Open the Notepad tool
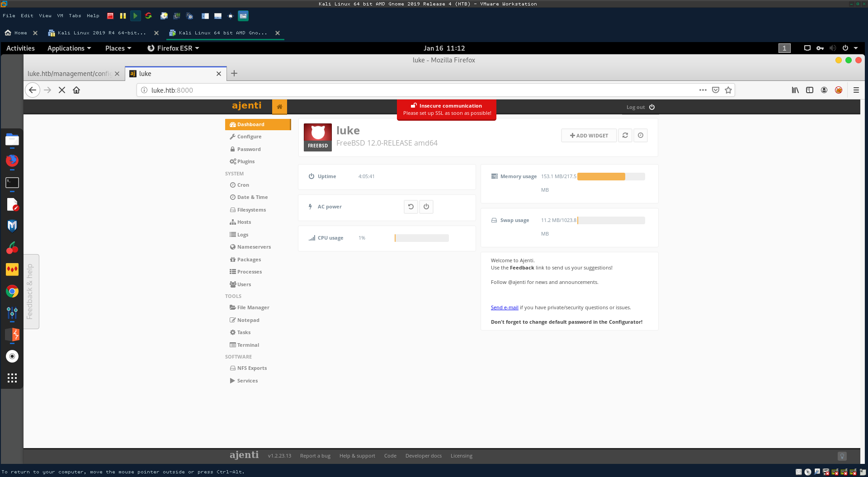868x477 pixels. (245, 320)
